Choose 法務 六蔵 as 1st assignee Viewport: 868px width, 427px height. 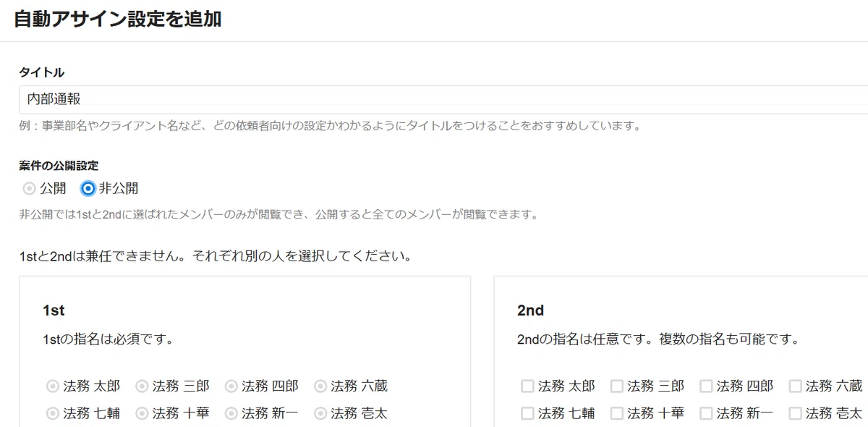320,386
